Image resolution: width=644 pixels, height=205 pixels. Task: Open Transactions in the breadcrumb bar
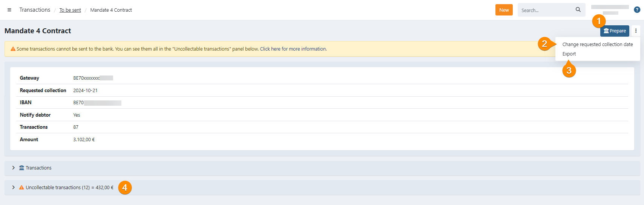[x=35, y=10]
